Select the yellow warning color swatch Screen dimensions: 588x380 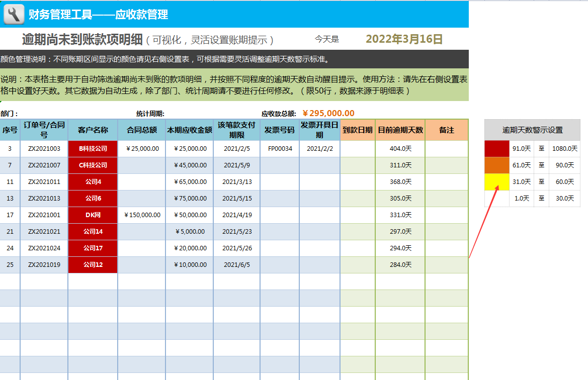tap(496, 182)
